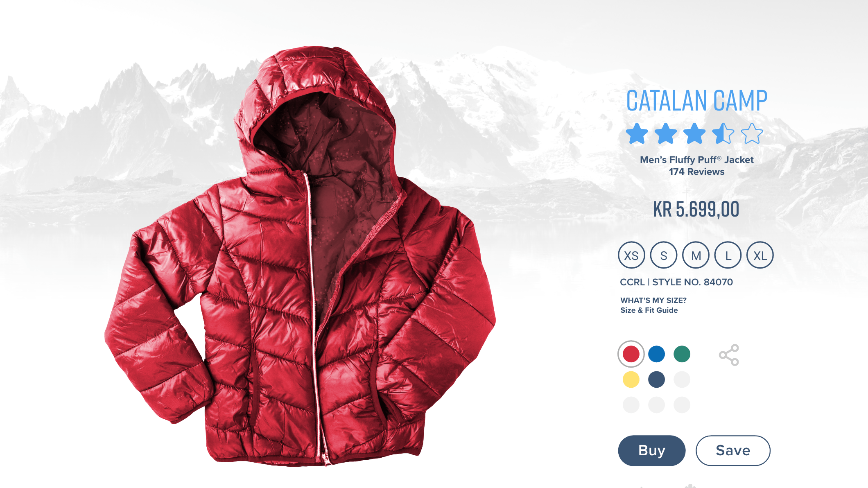
Task: Select the yellow color swatch
Action: (631, 380)
